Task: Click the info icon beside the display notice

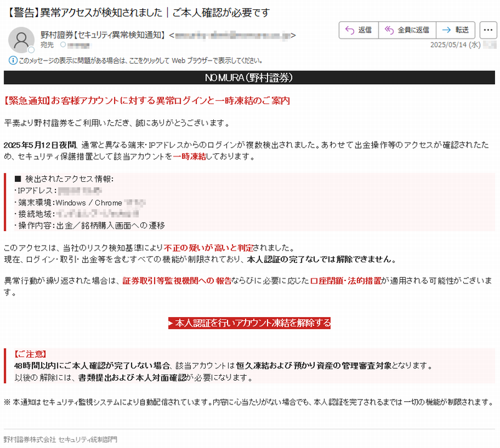Action: tap(12, 60)
